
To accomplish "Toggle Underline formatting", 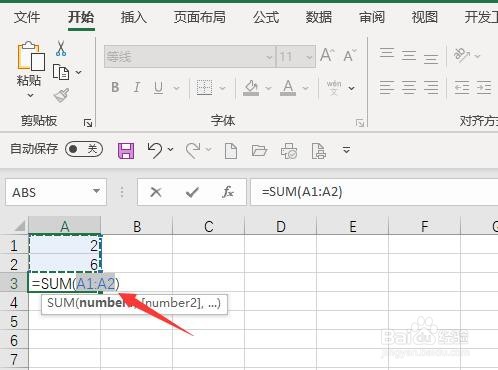I will click(159, 88).
